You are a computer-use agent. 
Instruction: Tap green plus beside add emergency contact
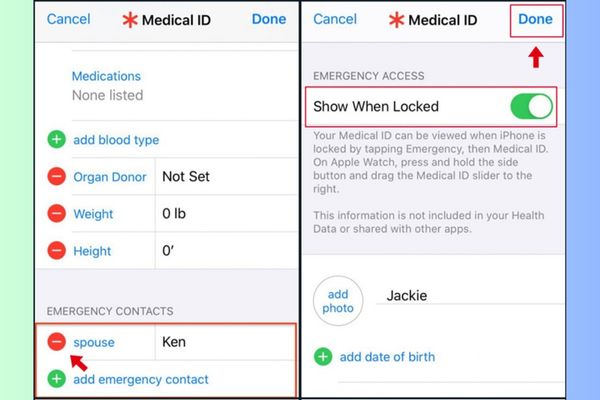point(56,379)
